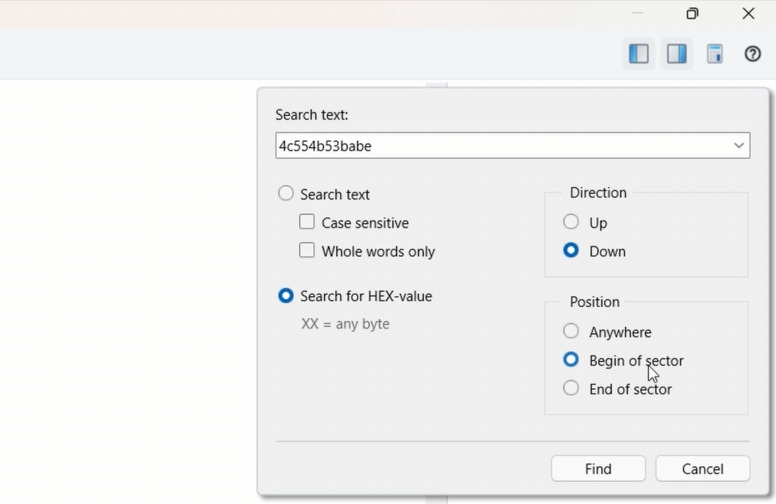776x504 pixels.
Task: Click the XX = any byte hint
Action: click(x=345, y=324)
